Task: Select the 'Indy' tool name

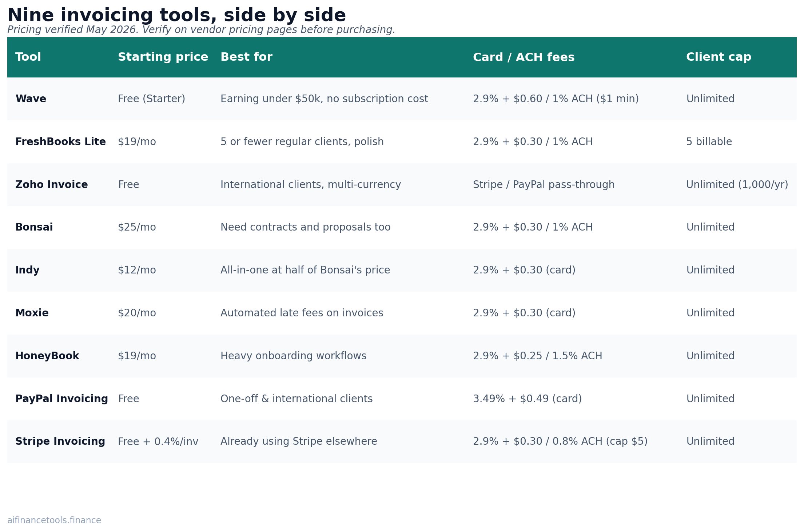Action: click(x=27, y=270)
